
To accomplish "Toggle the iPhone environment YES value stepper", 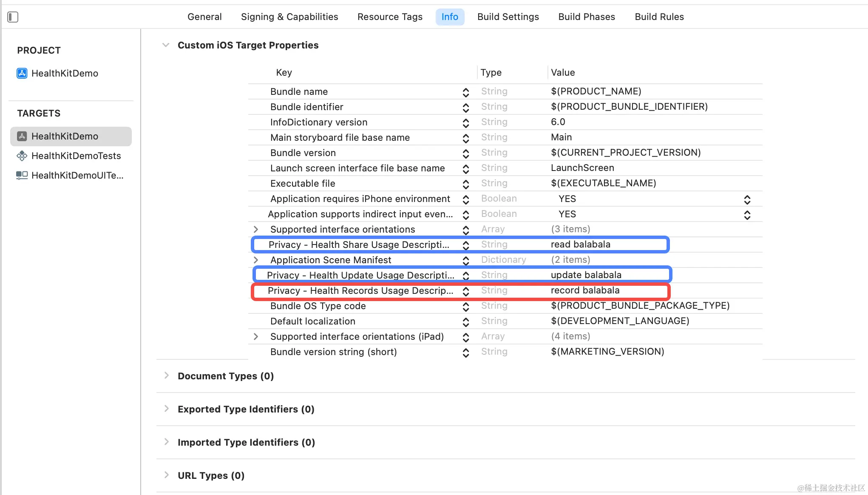I will (747, 199).
